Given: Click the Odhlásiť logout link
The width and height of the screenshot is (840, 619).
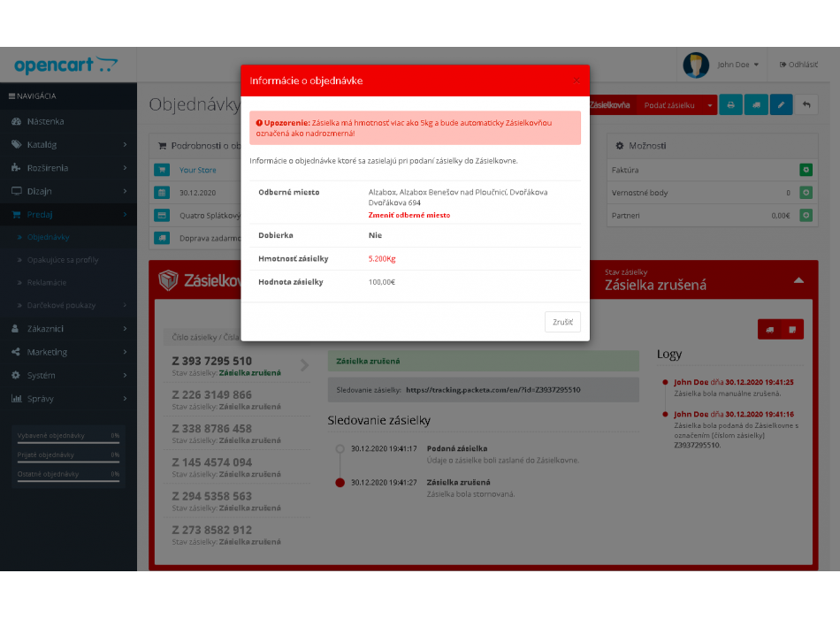Looking at the screenshot, I should [x=798, y=65].
